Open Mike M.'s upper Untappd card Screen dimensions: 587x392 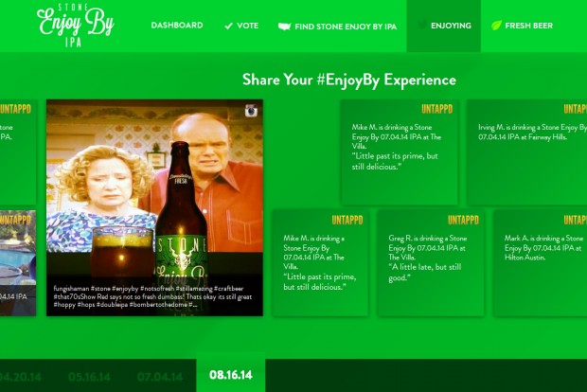[400, 152]
